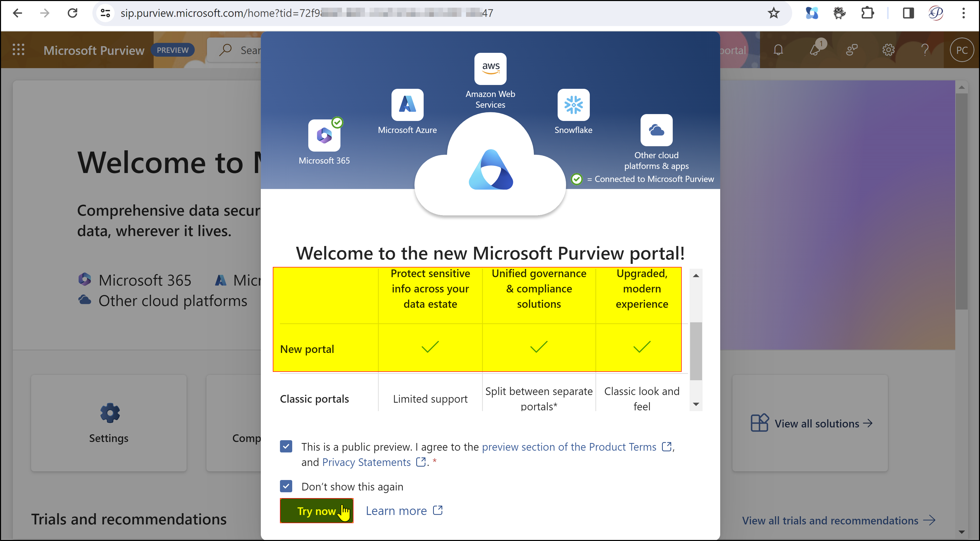This screenshot has width=980, height=541.
Task: Reload the page with the refresh icon
Action: (x=72, y=13)
